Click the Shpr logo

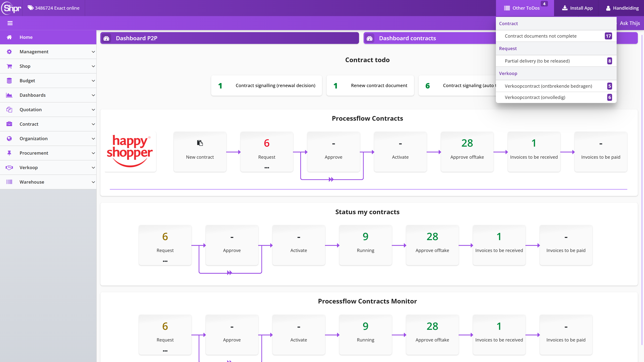point(11,8)
